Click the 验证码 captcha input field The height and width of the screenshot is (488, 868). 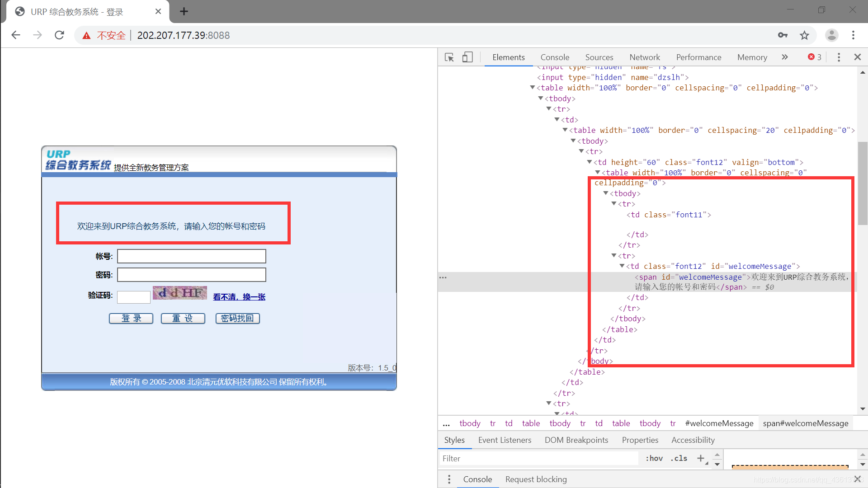134,297
